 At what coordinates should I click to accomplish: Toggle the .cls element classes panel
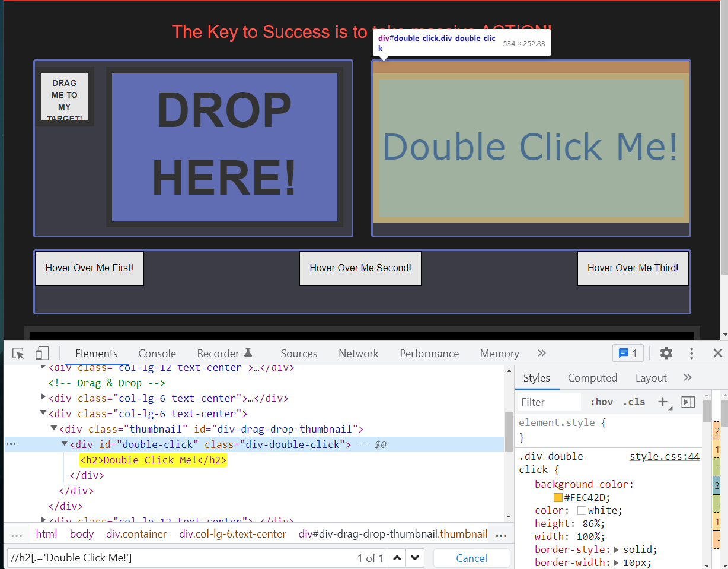click(x=634, y=402)
